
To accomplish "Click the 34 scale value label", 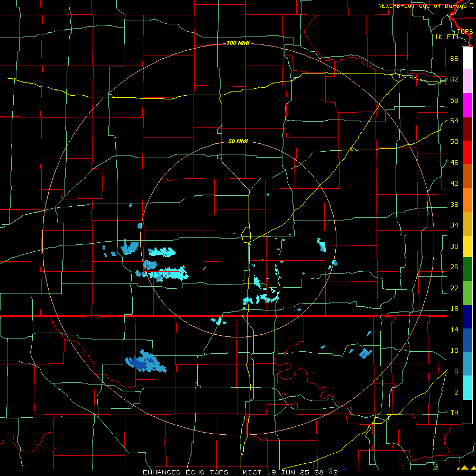I will click(454, 225).
